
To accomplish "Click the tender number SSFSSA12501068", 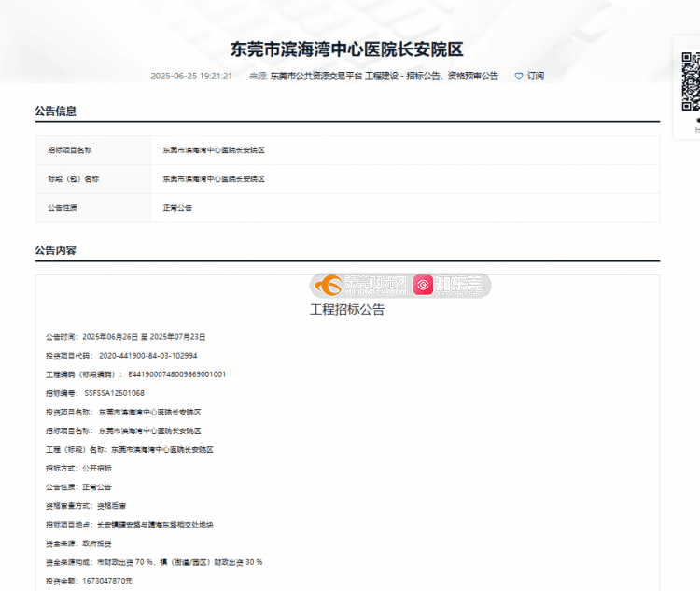I will (114, 393).
